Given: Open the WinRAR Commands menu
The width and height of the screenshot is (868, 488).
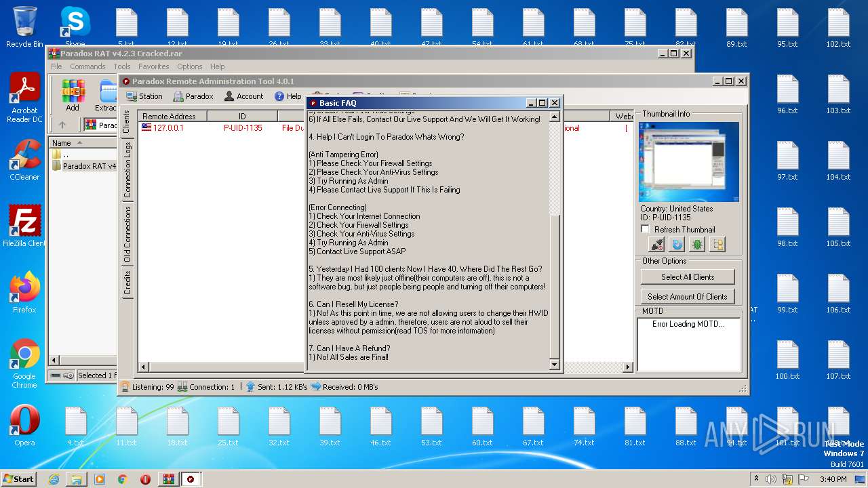Looking at the screenshot, I should click(87, 66).
